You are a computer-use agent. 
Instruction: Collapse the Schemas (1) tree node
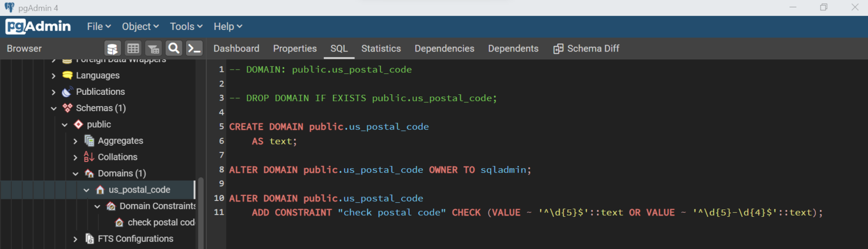tap(54, 108)
